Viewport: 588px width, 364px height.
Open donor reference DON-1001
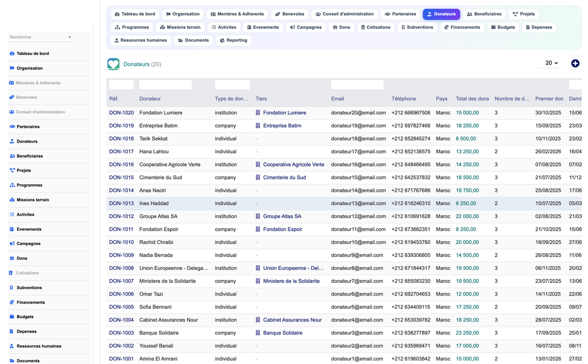(122, 359)
